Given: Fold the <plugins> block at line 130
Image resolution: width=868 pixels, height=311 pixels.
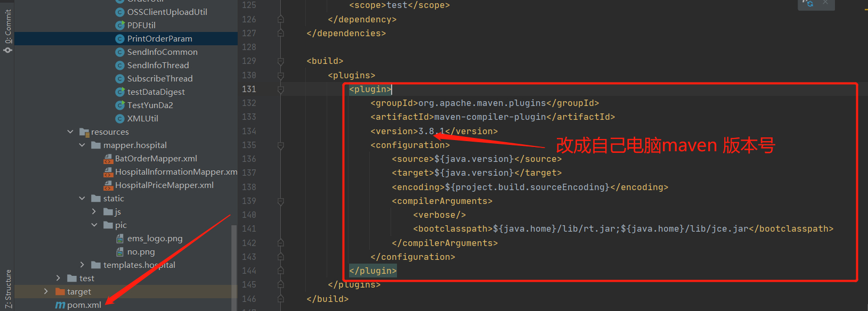Looking at the screenshot, I should pyautogui.click(x=281, y=76).
